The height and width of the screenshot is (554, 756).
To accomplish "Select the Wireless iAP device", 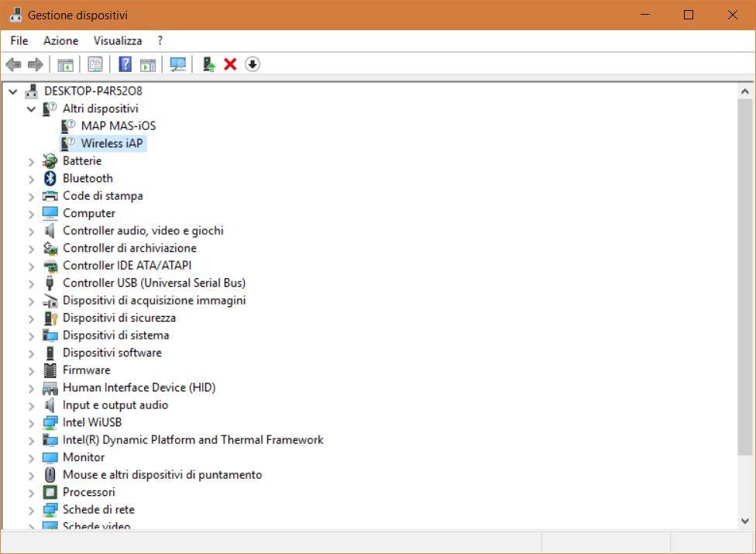I will (x=112, y=143).
